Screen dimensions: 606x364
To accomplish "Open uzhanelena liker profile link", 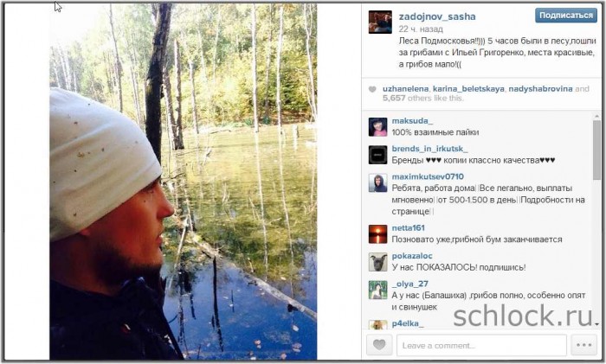I will pyautogui.click(x=405, y=89).
